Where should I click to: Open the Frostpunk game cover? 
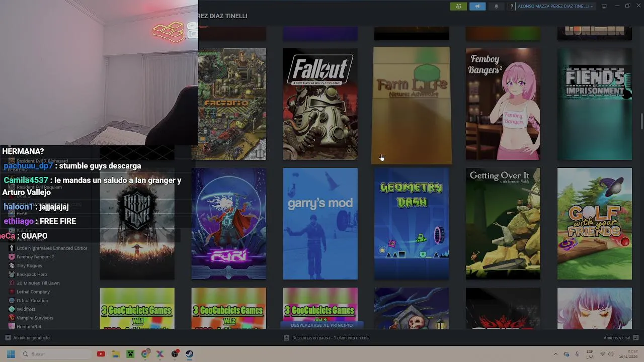[x=137, y=224]
